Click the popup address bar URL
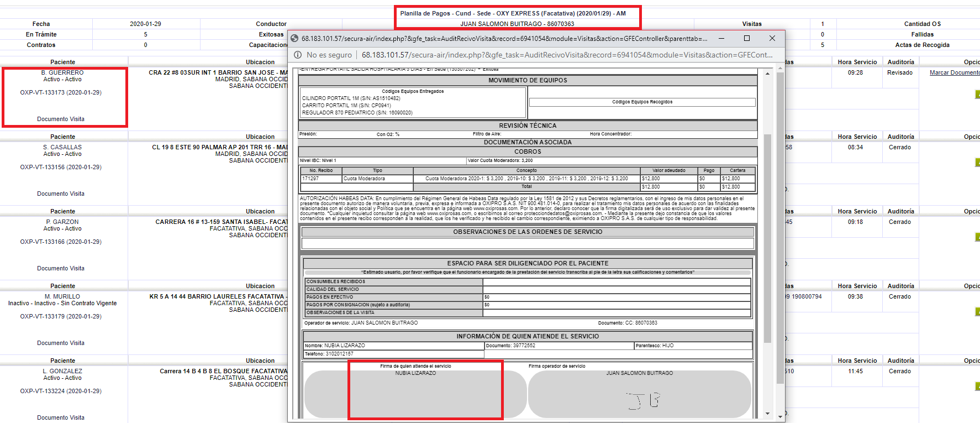The height and width of the screenshot is (423, 980). 567,55
